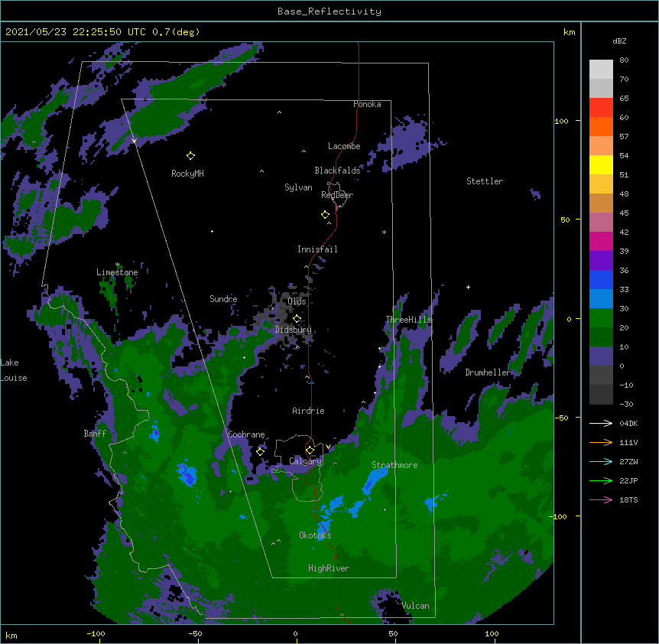Click the HighRiver label

(329, 568)
